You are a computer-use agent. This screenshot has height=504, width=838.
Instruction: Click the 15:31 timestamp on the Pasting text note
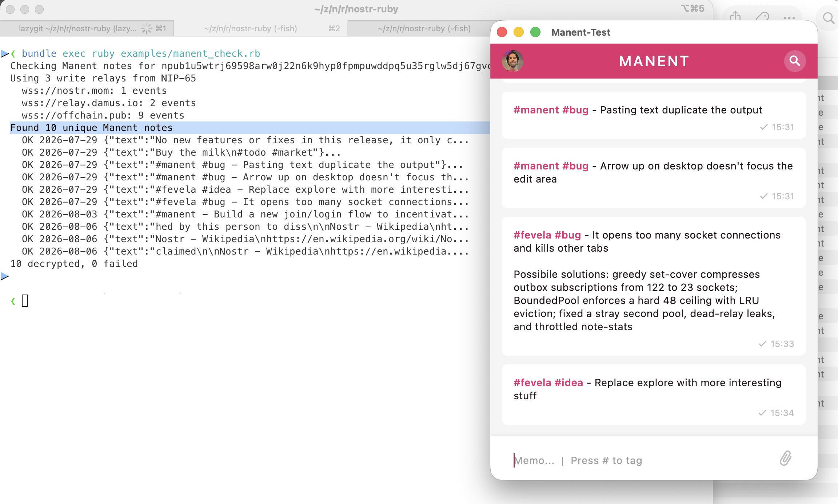point(783,127)
